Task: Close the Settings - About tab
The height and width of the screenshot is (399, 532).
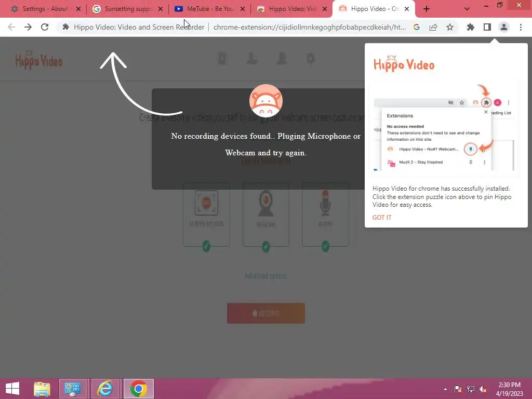Action: (x=78, y=9)
